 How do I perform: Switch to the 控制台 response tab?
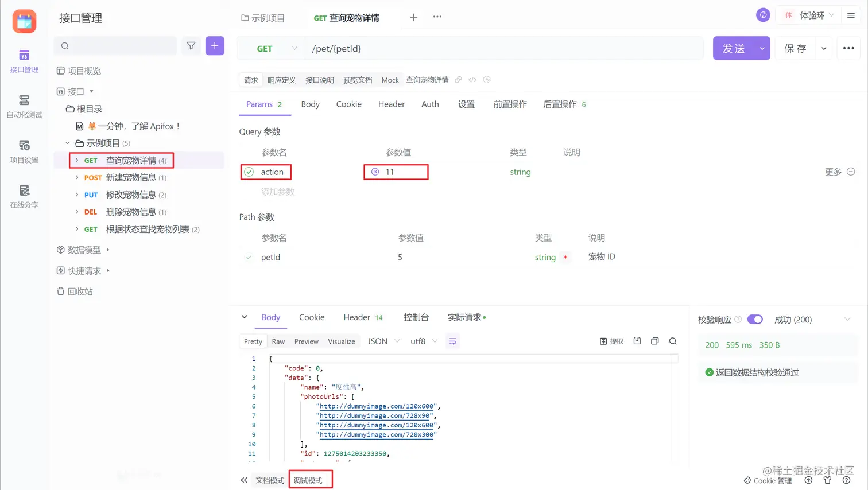tap(416, 317)
